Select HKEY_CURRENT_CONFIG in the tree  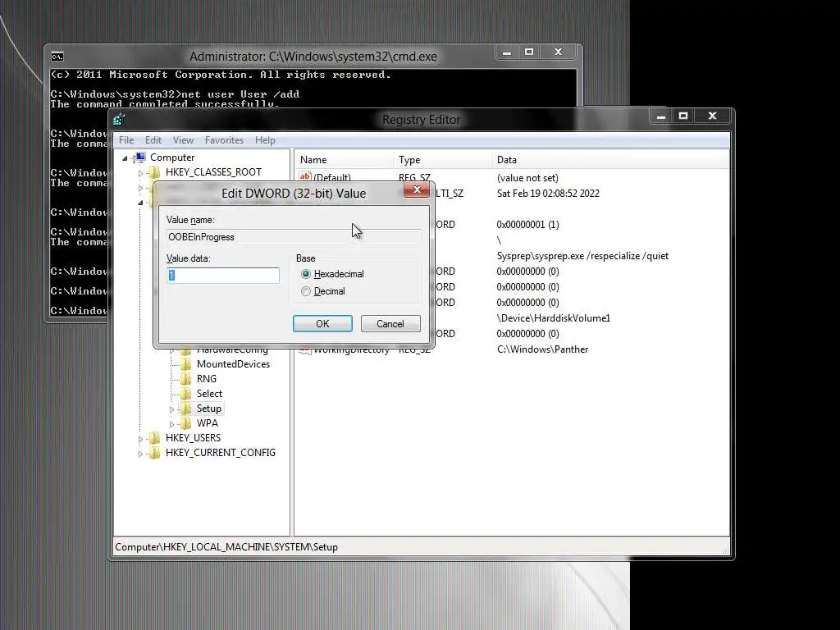click(220, 453)
